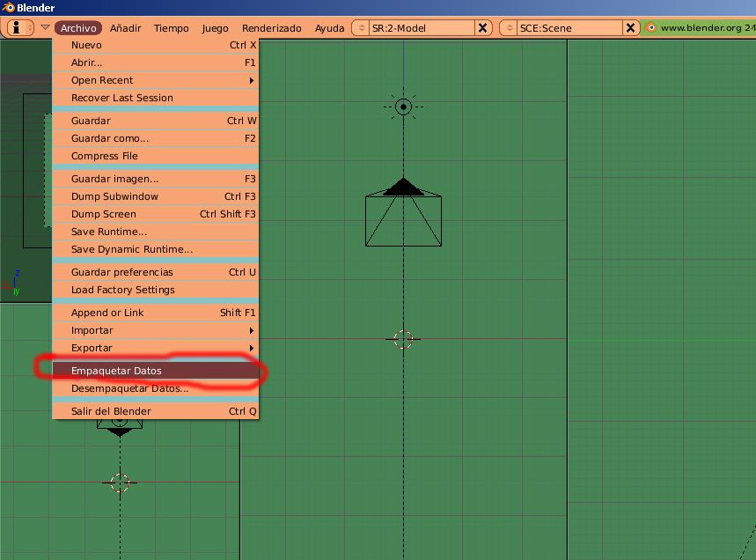Select Save Dynamic Runtime...
The image size is (756, 560).
155,249
